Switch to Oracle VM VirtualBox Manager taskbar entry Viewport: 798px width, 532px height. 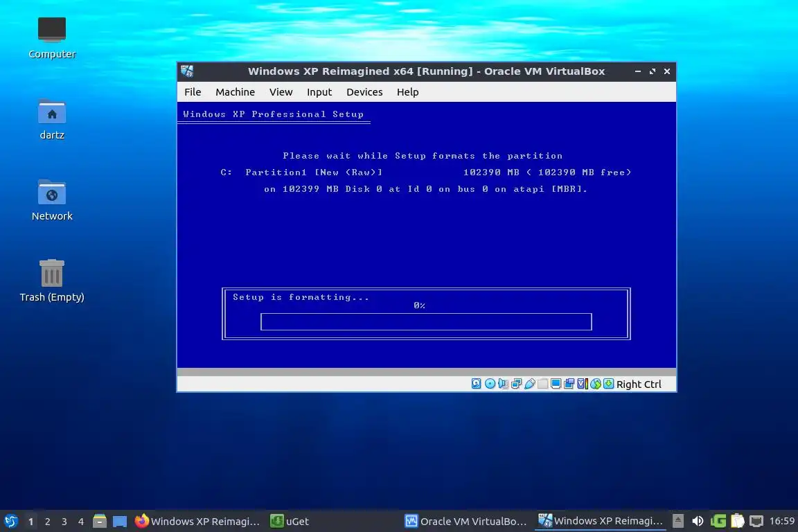click(x=465, y=522)
